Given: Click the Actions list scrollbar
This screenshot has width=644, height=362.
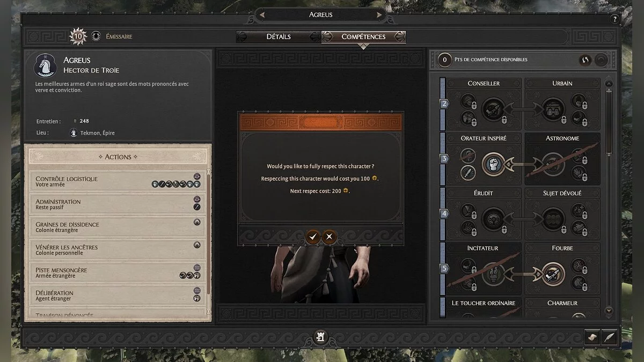Looking at the screenshot, I should [x=208, y=233].
